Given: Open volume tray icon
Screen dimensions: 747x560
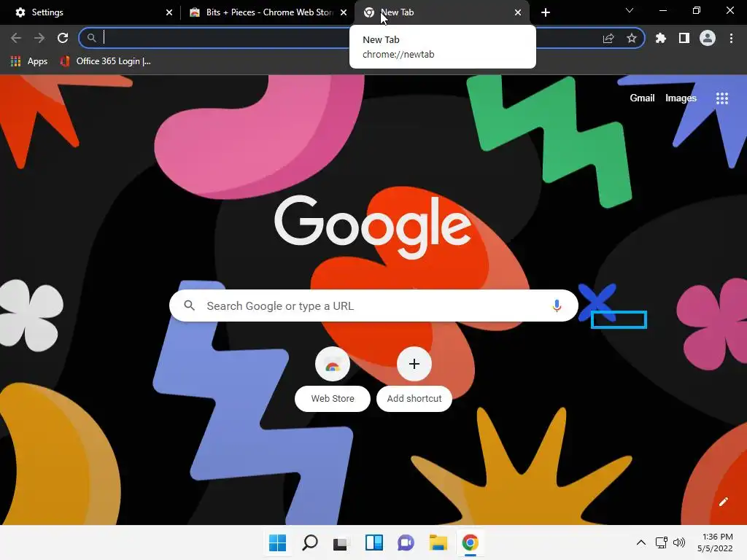Looking at the screenshot, I should 679,542.
